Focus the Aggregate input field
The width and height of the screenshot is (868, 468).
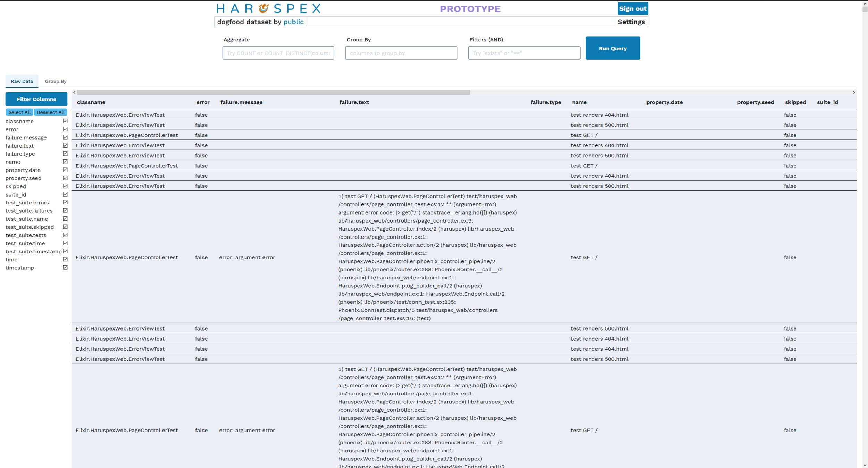coord(278,53)
